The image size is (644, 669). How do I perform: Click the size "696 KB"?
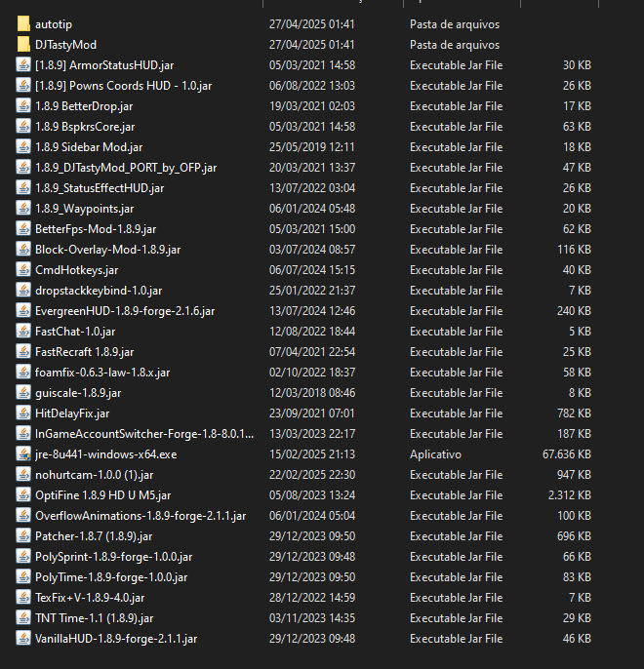(x=574, y=536)
